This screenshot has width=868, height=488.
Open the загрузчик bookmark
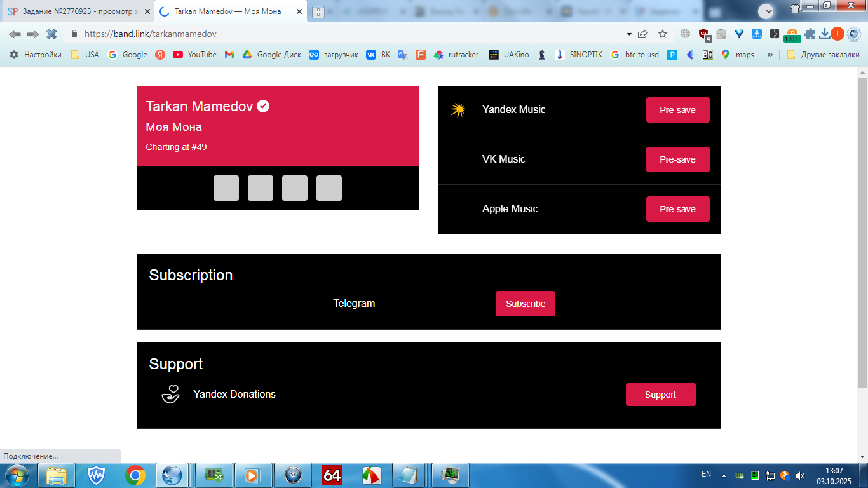pyautogui.click(x=334, y=55)
